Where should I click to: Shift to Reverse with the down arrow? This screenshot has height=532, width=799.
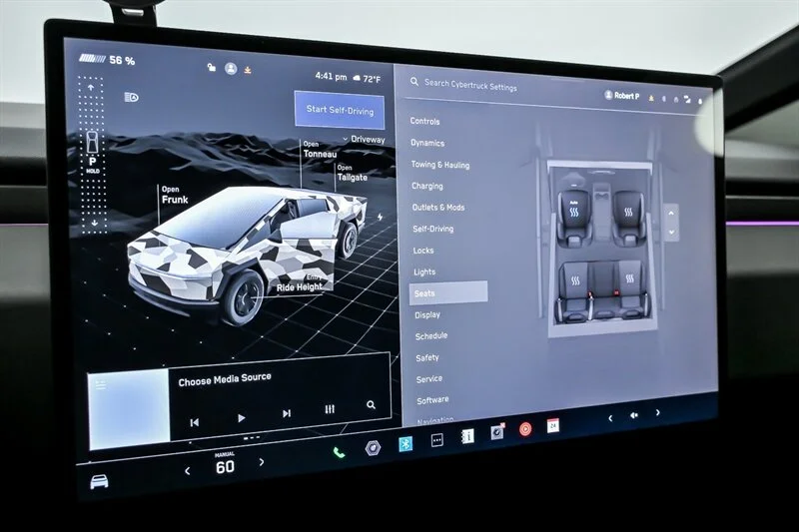(94, 223)
